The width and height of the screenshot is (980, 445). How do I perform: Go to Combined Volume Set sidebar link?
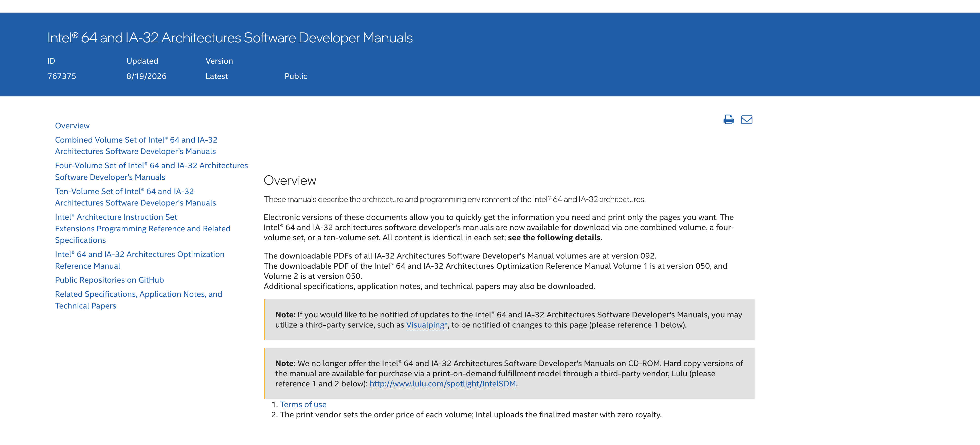[x=136, y=146]
